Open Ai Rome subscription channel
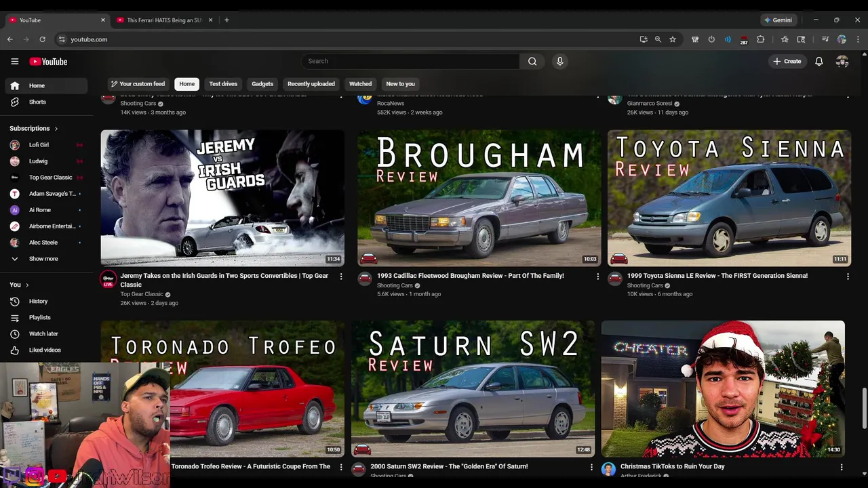This screenshot has width=868, height=488. tap(46, 209)
